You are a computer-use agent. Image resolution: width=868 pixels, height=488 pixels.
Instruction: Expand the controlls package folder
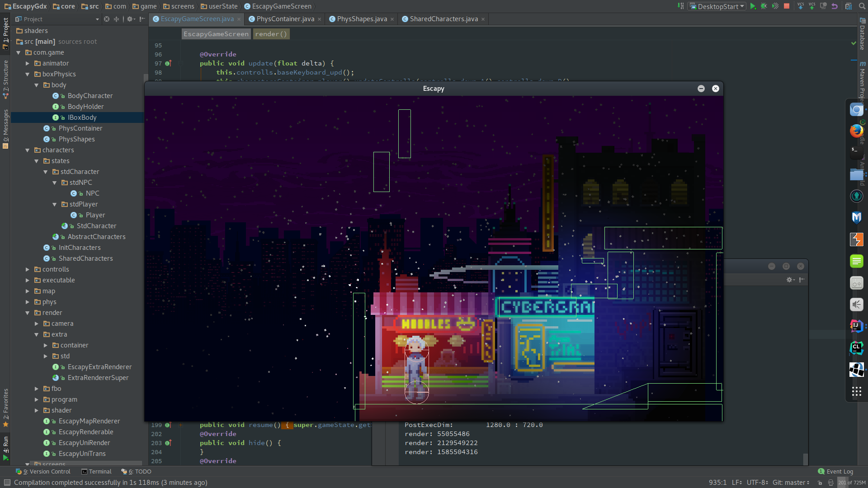28,269
